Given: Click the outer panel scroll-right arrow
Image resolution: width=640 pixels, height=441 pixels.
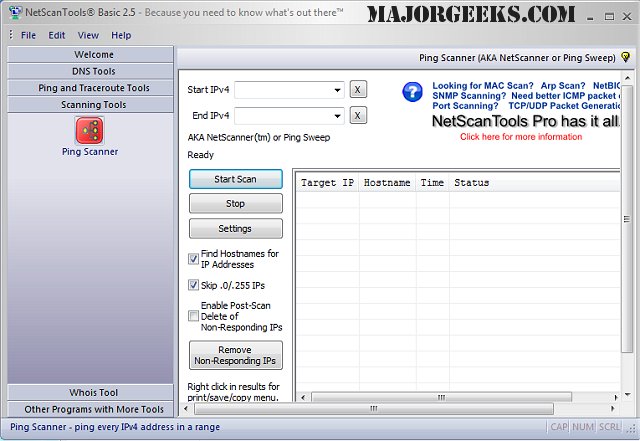Looking at the screenshot, I should [612, 408].
